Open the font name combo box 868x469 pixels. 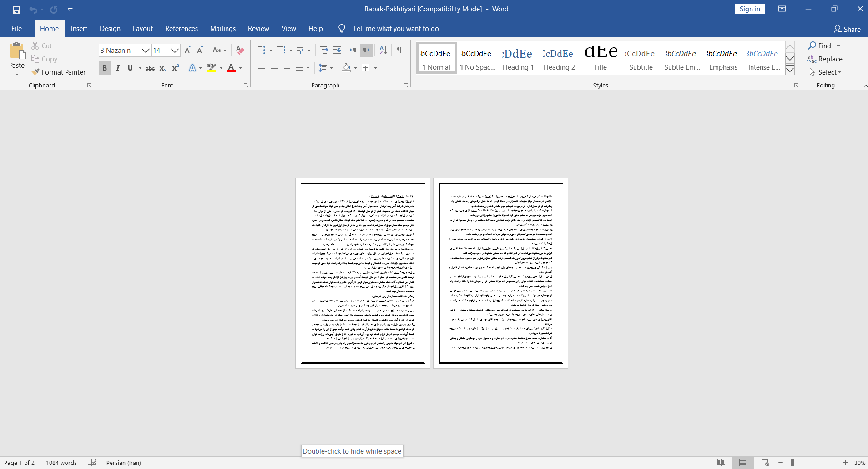[125, 50]
